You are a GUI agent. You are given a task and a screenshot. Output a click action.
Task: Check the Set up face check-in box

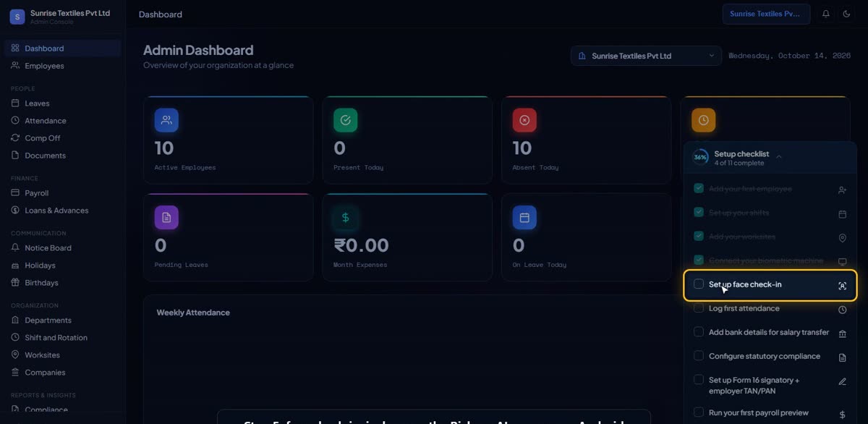[699, 284]
